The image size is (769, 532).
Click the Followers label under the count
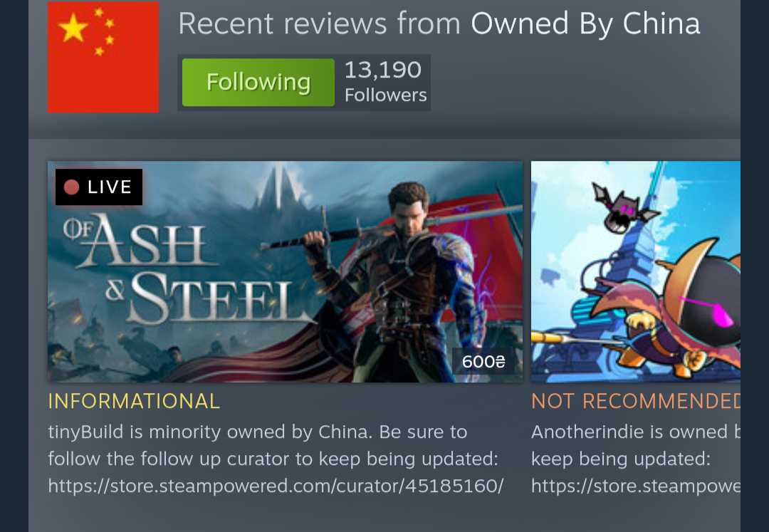click(x=385, y=95)
